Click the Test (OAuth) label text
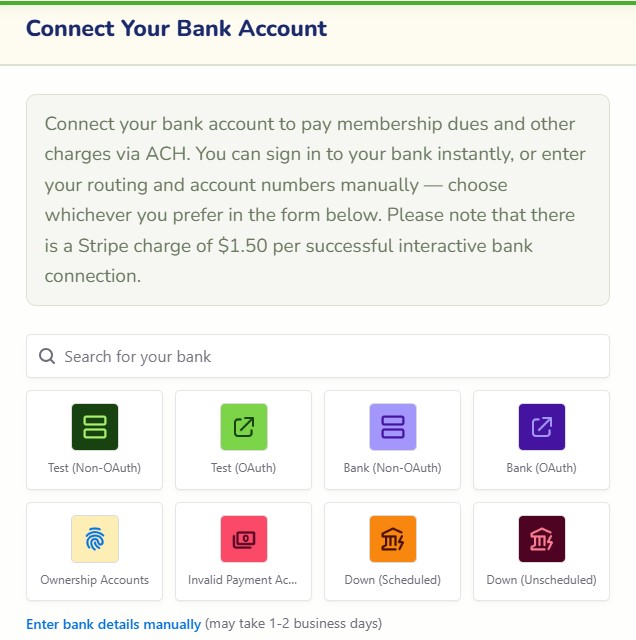Image resolution: width=636 pixels, height=640 pixels. [x=243, y=468]
